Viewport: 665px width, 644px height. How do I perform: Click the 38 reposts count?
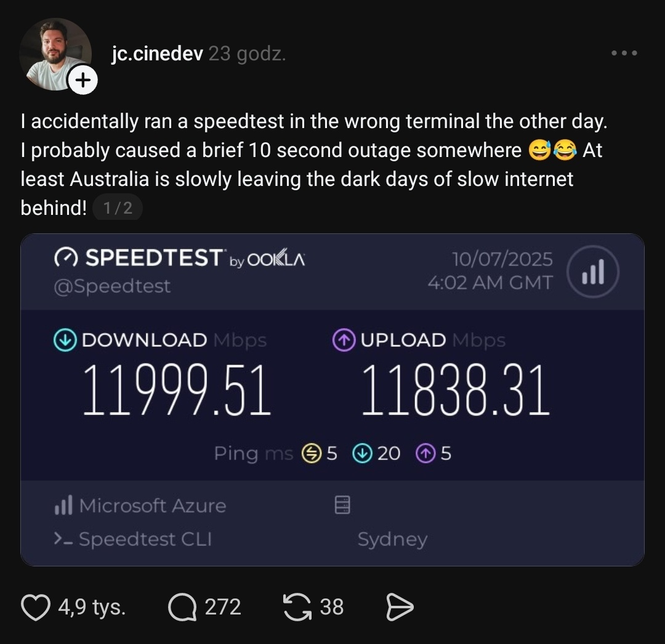tap(332, 608)
